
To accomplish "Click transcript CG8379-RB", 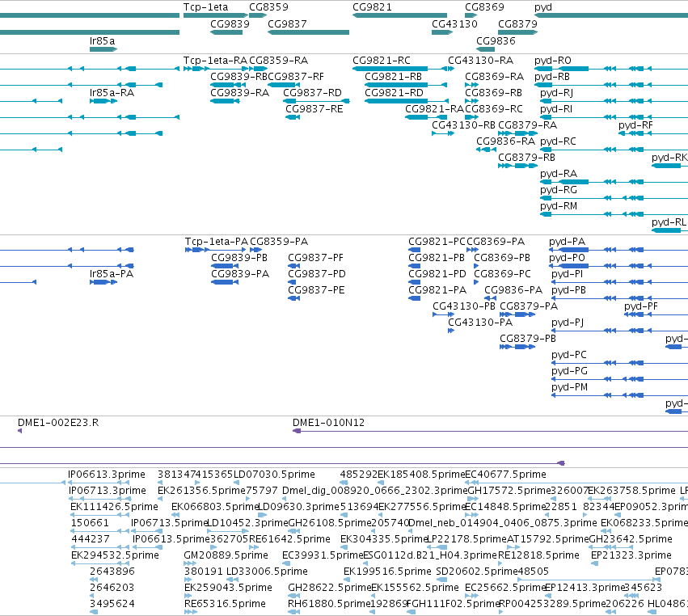I will pyautogui.click(x=526, y=158).
